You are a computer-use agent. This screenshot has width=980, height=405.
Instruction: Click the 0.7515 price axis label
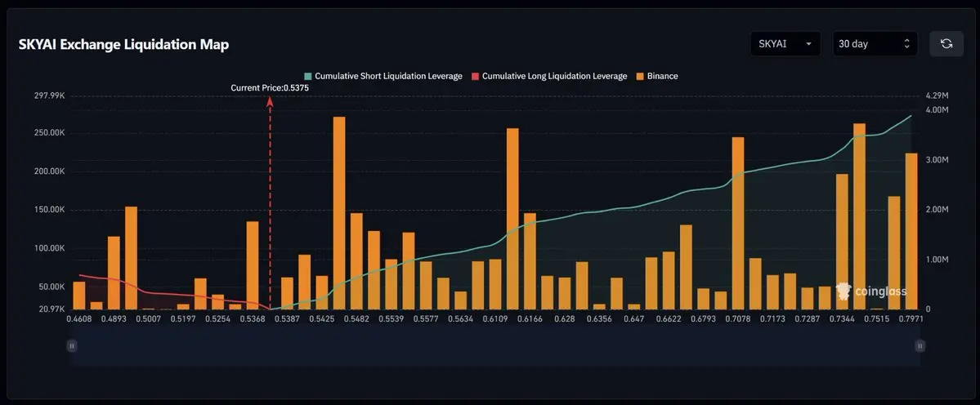(x=877, y=319)
